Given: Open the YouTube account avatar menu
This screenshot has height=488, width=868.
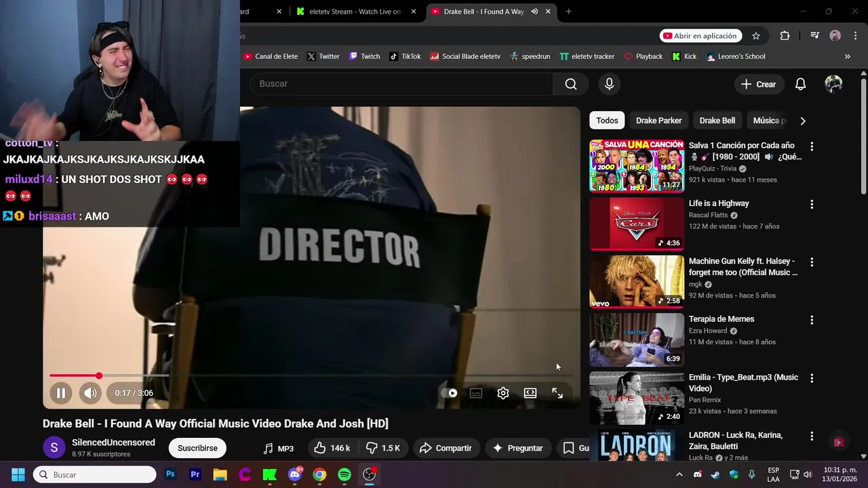Looking at the screenshot, I should click(x=833, y=84).
